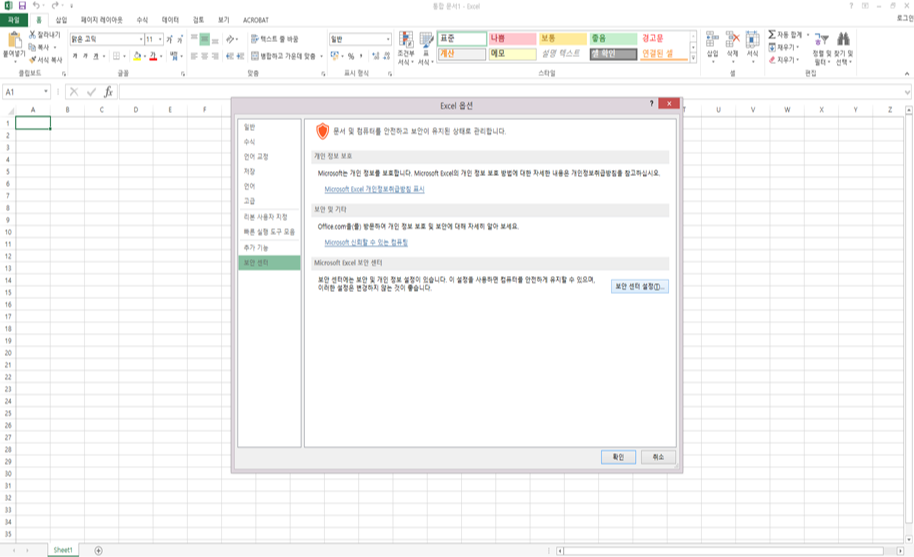The width and height of the screenshot is (914, 557).
Task: Click the Paste (붙여넣기) clipboard icon
Action: point(15,41)
